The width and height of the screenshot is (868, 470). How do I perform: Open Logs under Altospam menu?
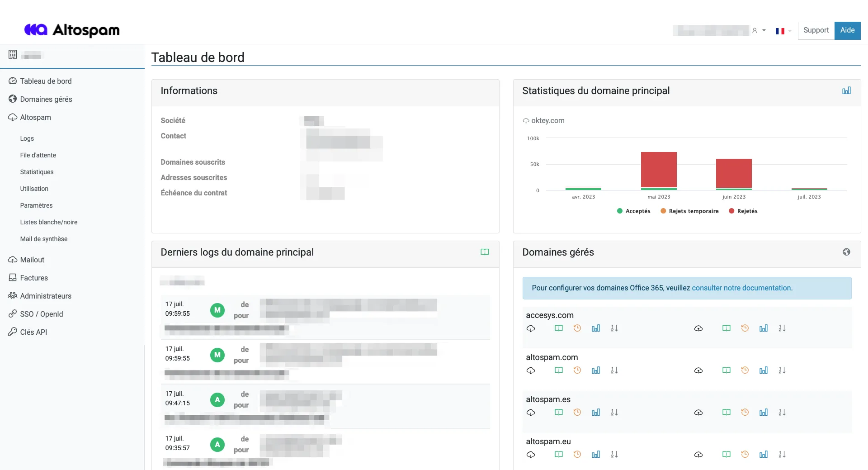pos(27,139)
